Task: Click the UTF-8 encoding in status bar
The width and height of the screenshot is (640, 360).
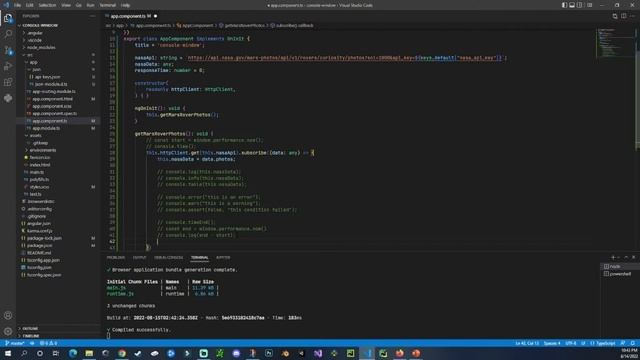Action: pyautogui.click(x=571, y=343)
